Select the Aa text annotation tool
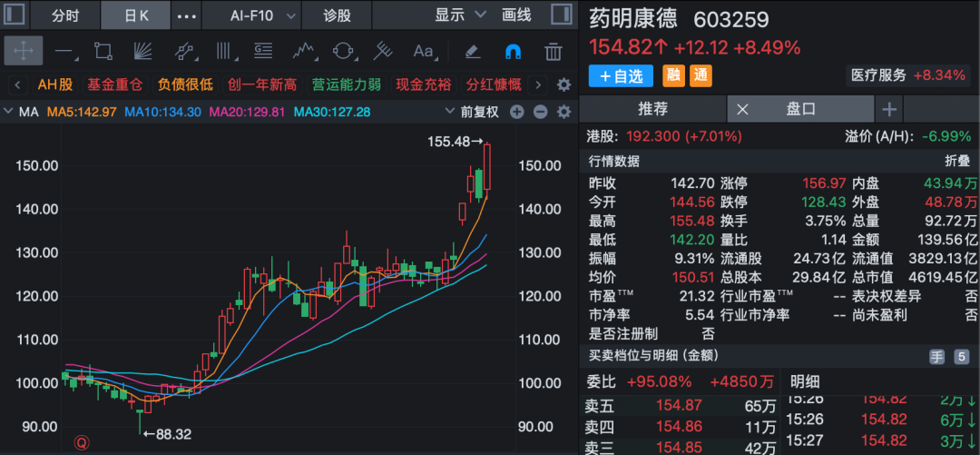This screenshot has height=455, width=980. (425, 51)
